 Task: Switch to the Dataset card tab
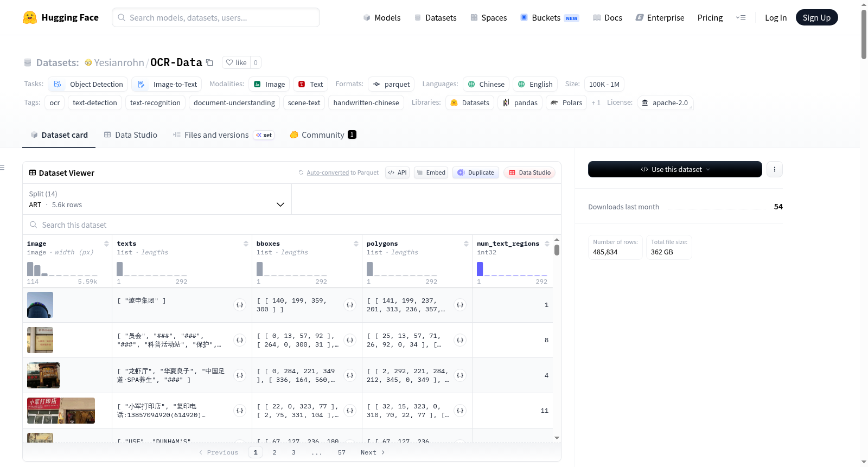pos(59,135)
